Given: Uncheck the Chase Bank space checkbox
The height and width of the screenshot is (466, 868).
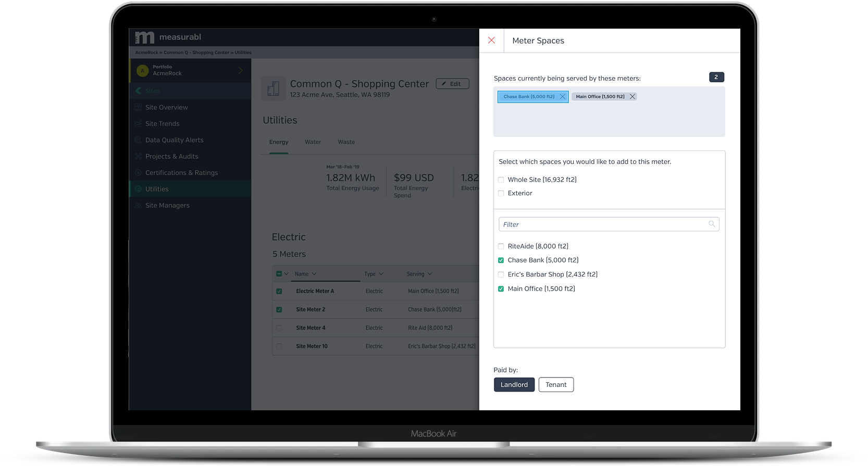Looking at the screenshot, I should click(501, 260).
